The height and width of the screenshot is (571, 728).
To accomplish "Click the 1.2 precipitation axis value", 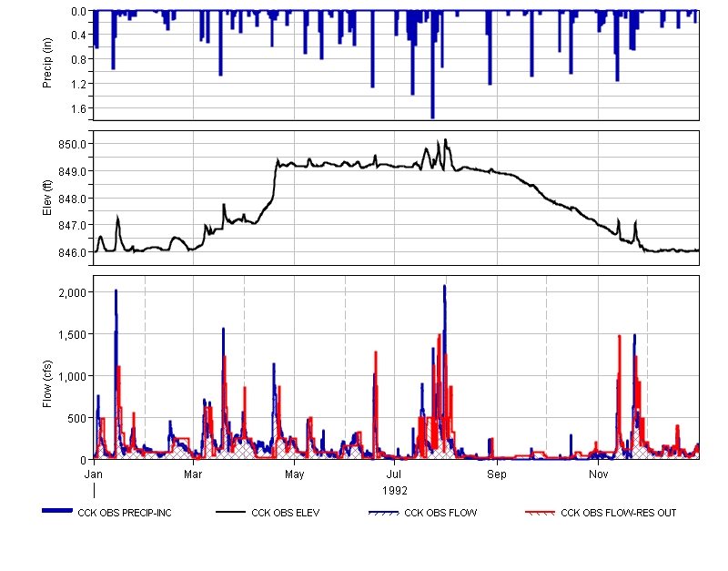I will pyautogui.click(x=79, y=84).
